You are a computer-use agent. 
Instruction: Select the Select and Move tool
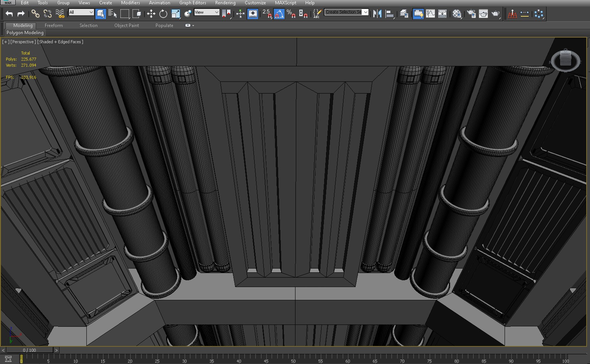(x=151, y=14)
